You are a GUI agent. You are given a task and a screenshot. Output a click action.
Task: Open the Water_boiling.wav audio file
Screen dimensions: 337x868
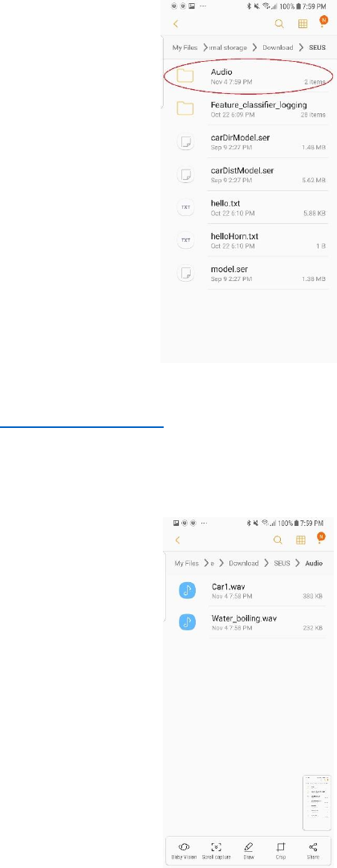250,622
